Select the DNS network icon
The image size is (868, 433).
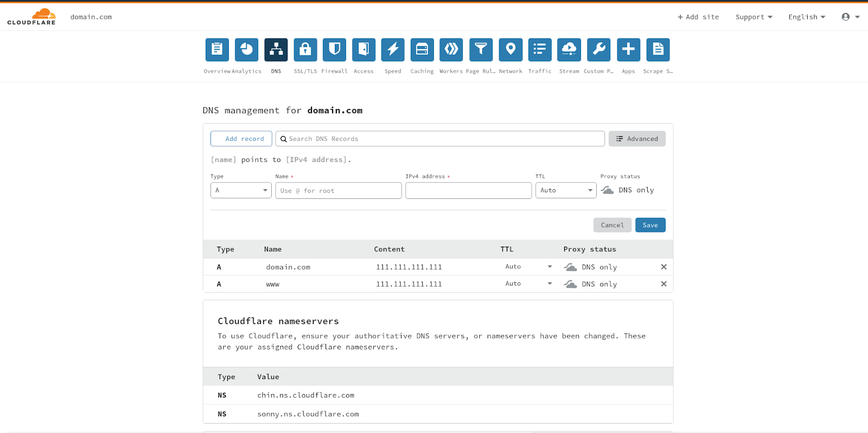(x=276, y=50)
